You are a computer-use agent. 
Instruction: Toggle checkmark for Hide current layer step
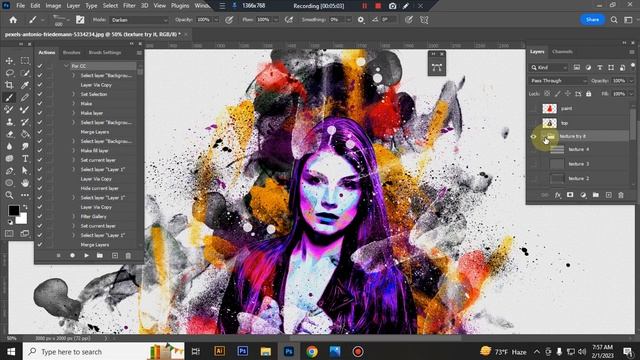pos(40,188)
